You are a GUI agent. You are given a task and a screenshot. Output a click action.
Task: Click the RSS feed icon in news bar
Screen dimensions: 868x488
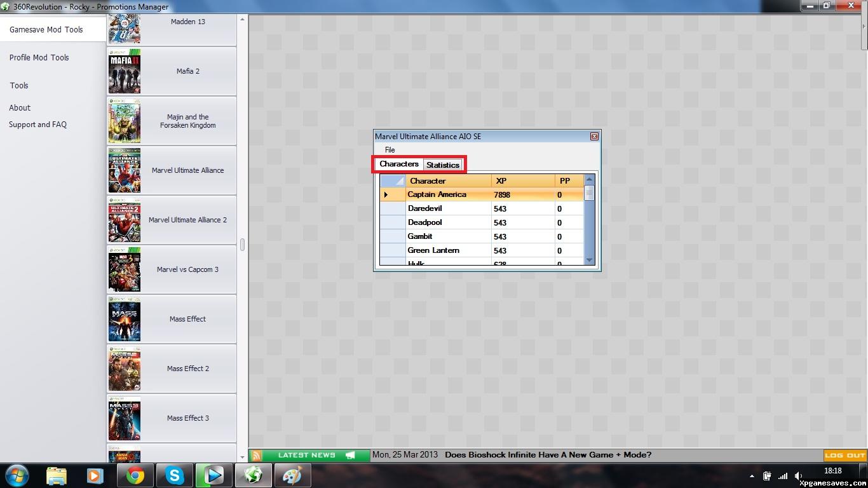(257, 456)
